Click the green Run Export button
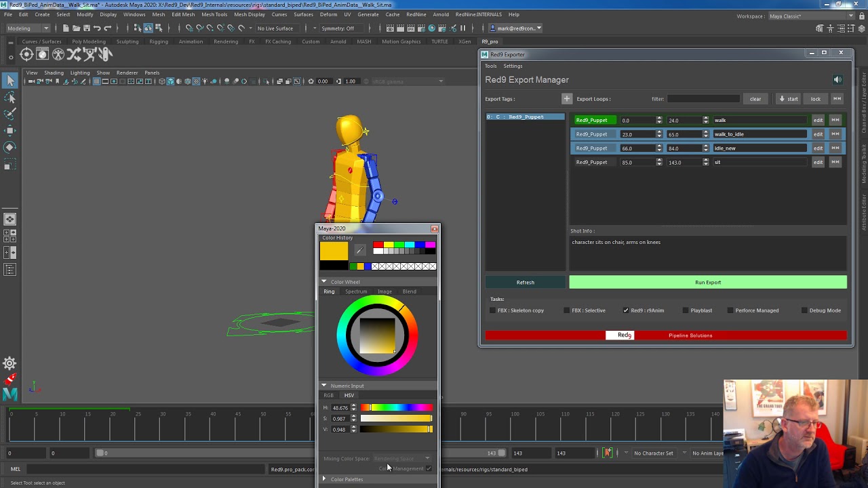 [x=708, y=282]
